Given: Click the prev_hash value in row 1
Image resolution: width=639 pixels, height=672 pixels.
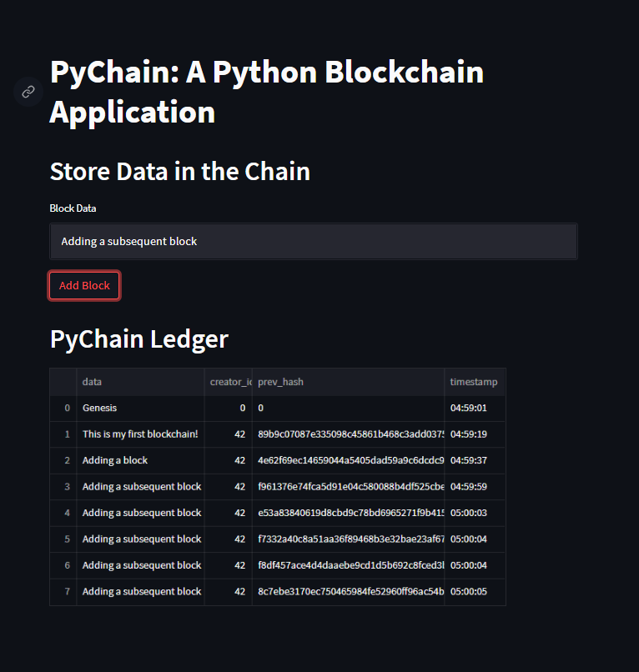Looking at the screenshot, I should pos(348,434).
